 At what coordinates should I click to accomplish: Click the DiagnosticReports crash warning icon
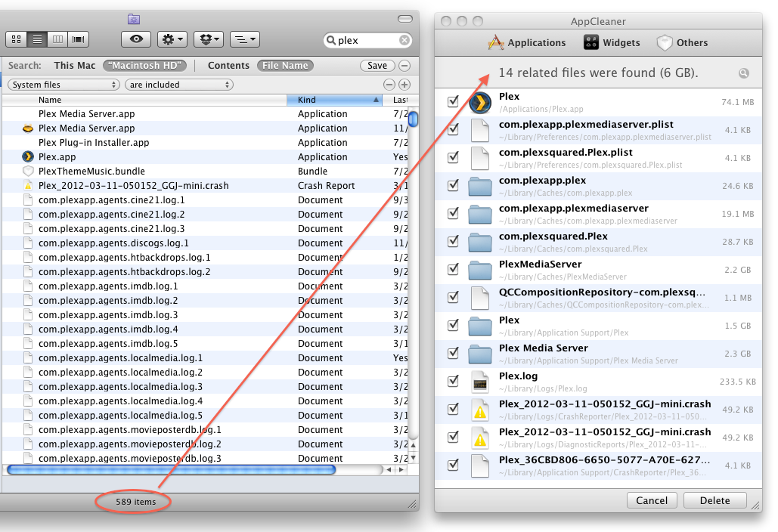click(480, 438)
